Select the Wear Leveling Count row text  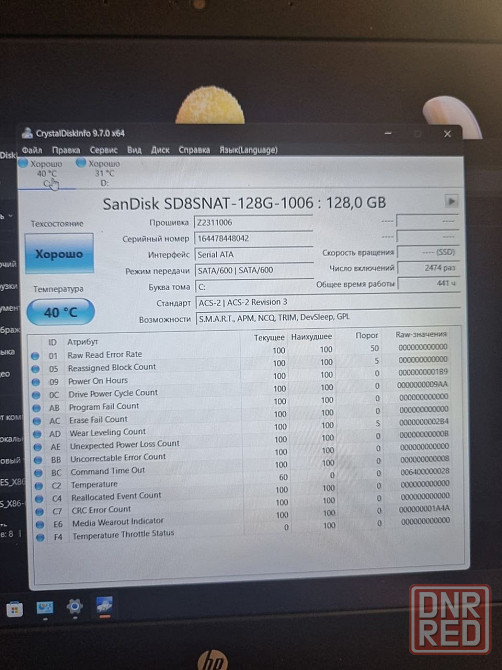[108, 432]
